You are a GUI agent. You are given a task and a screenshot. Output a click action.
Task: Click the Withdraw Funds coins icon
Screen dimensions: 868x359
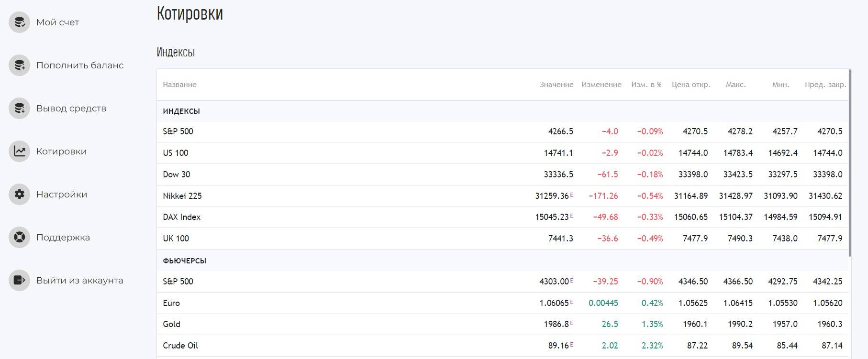coord(20,108)
